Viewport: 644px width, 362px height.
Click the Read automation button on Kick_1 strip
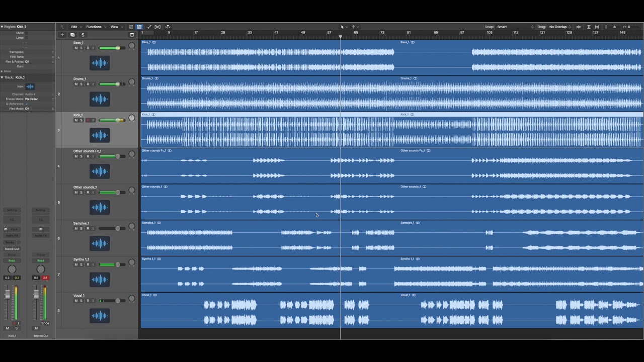[12, 260]
